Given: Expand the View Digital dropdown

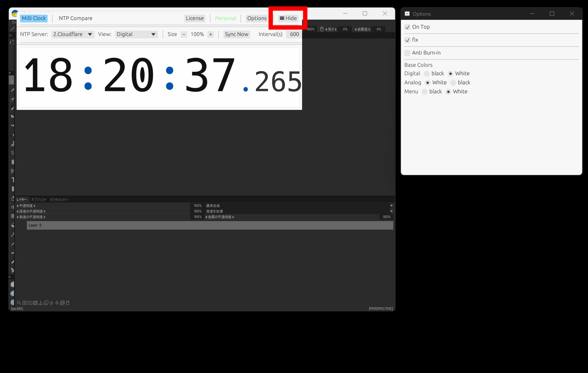Looking at the screenshot, I should coord(136,34).
